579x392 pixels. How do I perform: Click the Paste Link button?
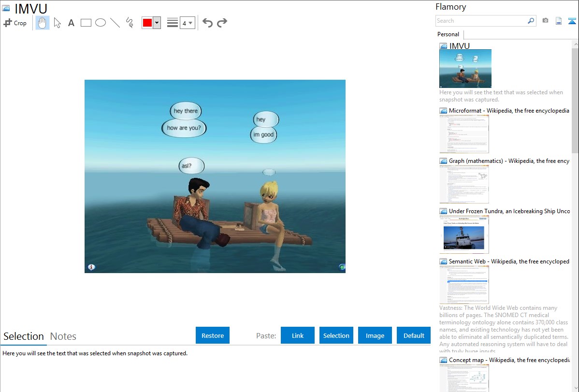(298, 335)
